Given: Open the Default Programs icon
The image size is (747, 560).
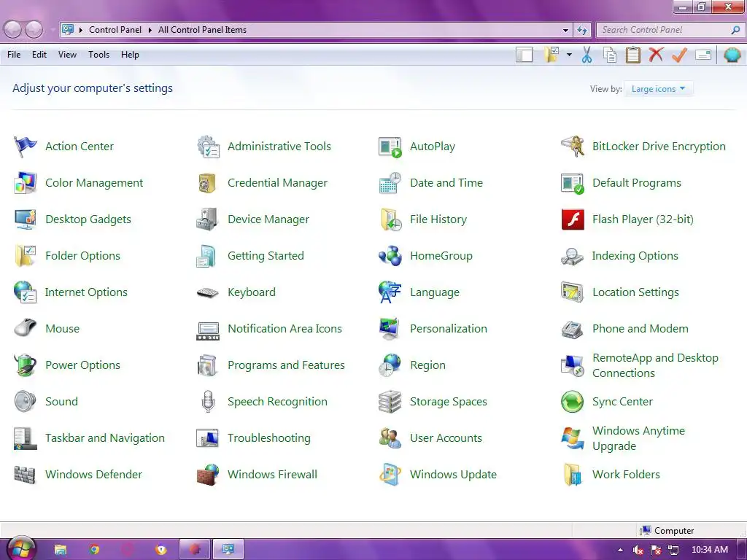Looking at the screenshot, I should [572, 183].
